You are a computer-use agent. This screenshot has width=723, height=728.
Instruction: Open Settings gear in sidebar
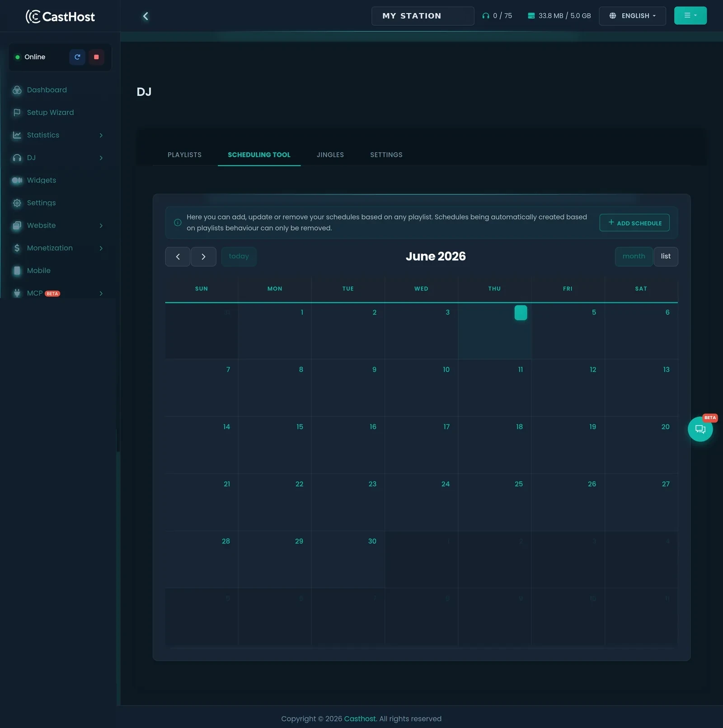pos(17,203)
